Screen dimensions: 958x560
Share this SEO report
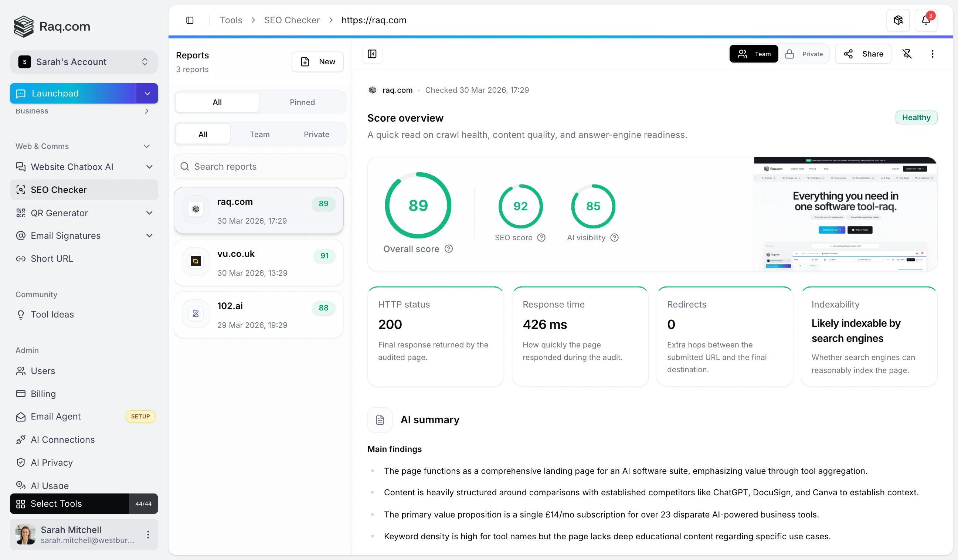[863, 54]
